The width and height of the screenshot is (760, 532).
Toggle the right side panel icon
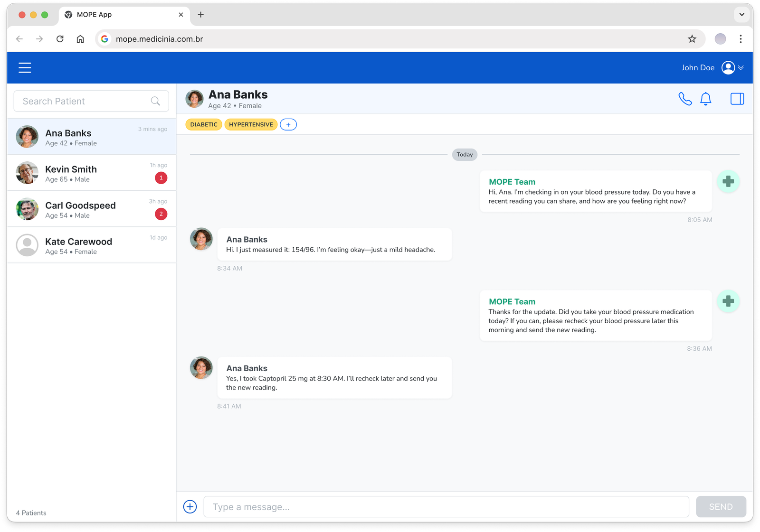[x=737, y=99]
